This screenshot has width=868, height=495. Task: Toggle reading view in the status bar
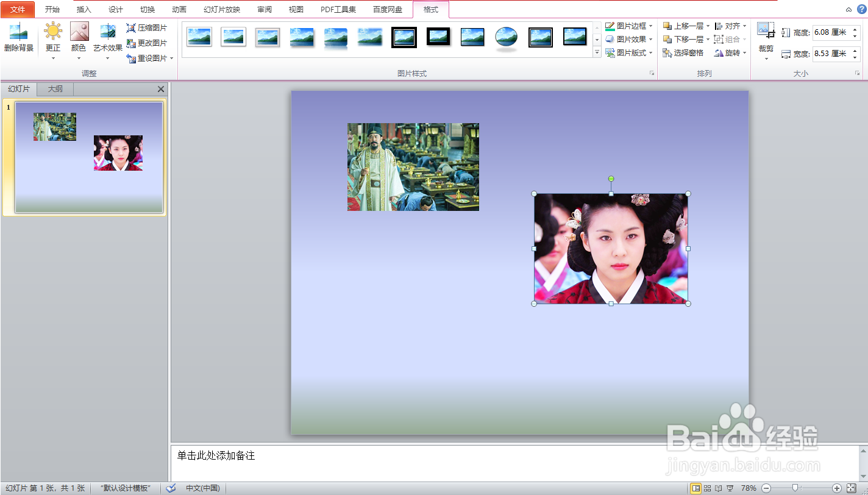point(718,488)
